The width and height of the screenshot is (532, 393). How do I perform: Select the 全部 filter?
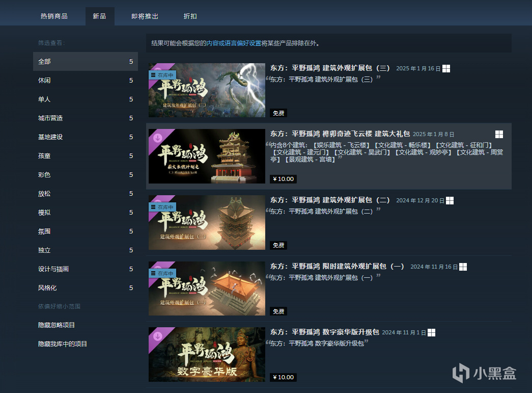point(86,62)
